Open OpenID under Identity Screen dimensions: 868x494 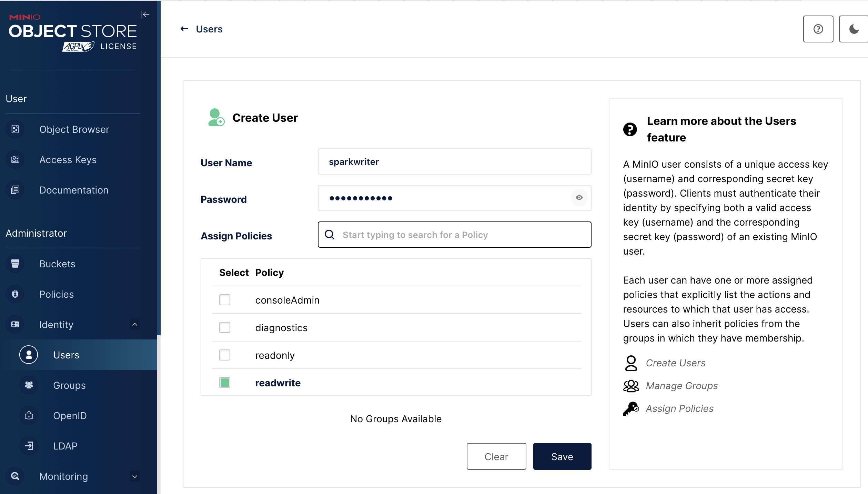pos(70,416)
